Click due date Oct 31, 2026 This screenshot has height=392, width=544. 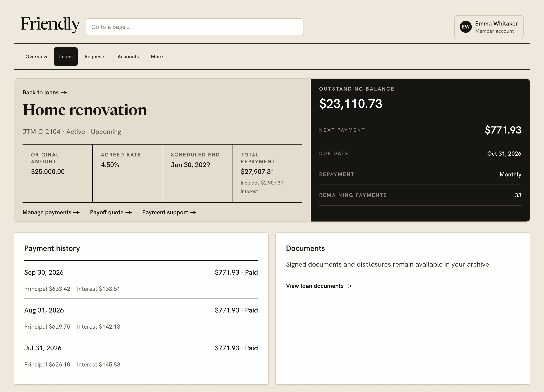504,154
